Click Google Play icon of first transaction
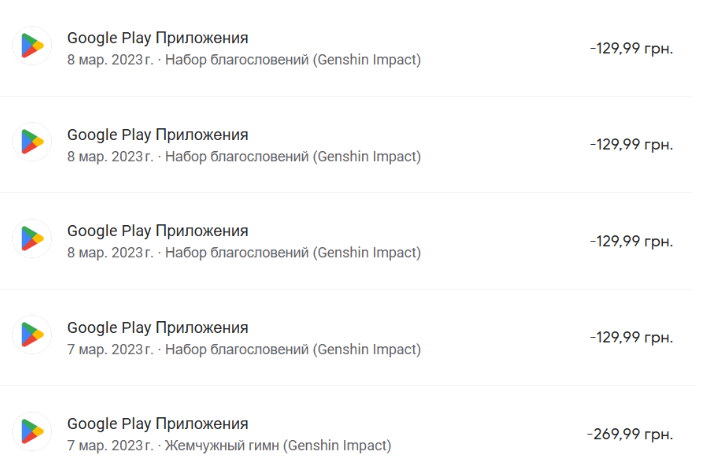 coord(32,47)
